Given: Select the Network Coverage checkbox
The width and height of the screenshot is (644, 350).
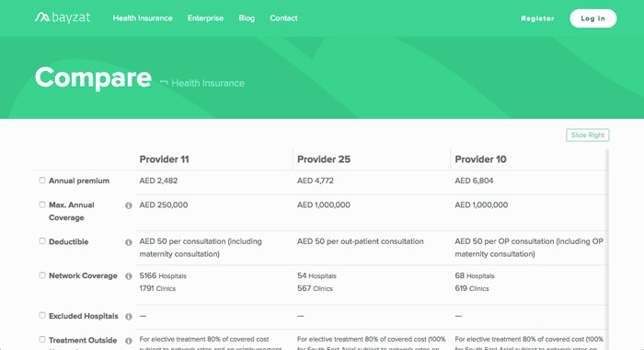Looking at the screenshot, I should [42, 275].
